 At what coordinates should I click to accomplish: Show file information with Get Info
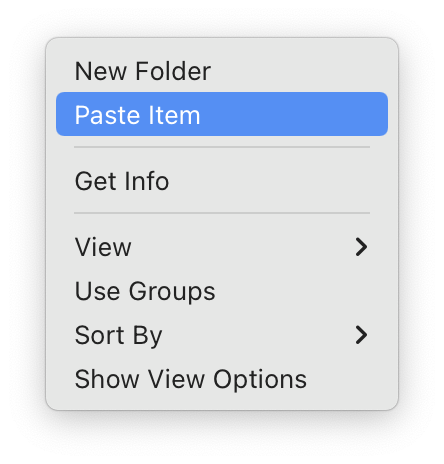coord(222,180)
